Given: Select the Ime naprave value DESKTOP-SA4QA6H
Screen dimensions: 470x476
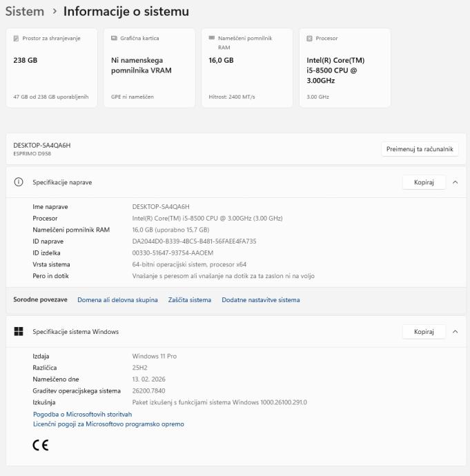Looking at the screenshot, I should (161, 207).
